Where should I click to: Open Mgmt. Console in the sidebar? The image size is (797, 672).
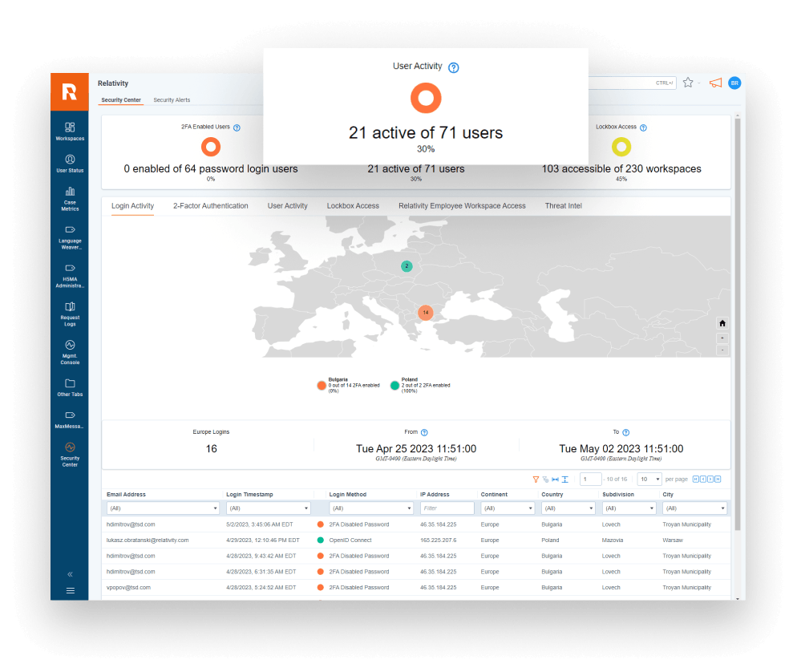tap(70, 352)
